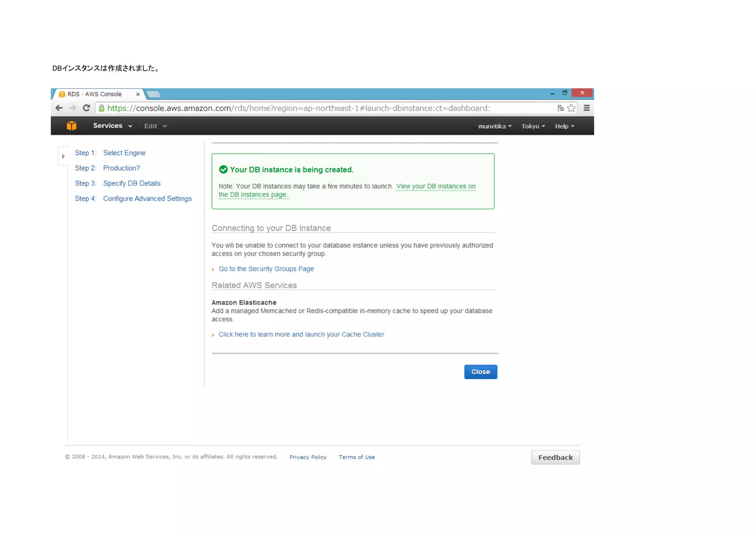Click the blue Close button
This screenshot has height=535, width=756.
(x=481, y=372)
